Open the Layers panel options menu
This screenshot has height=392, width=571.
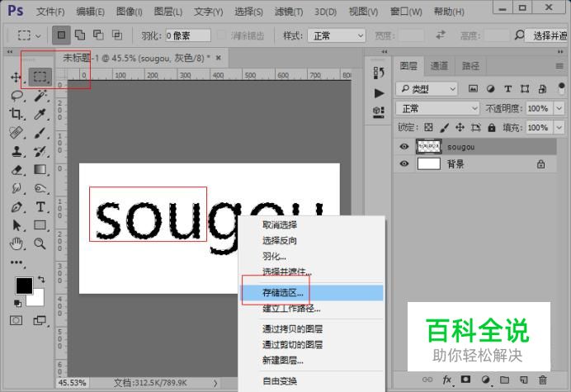(x=559, y=66)
